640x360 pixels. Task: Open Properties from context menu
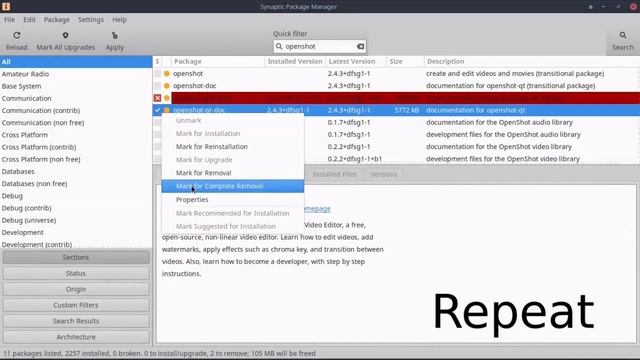(233, 200)
